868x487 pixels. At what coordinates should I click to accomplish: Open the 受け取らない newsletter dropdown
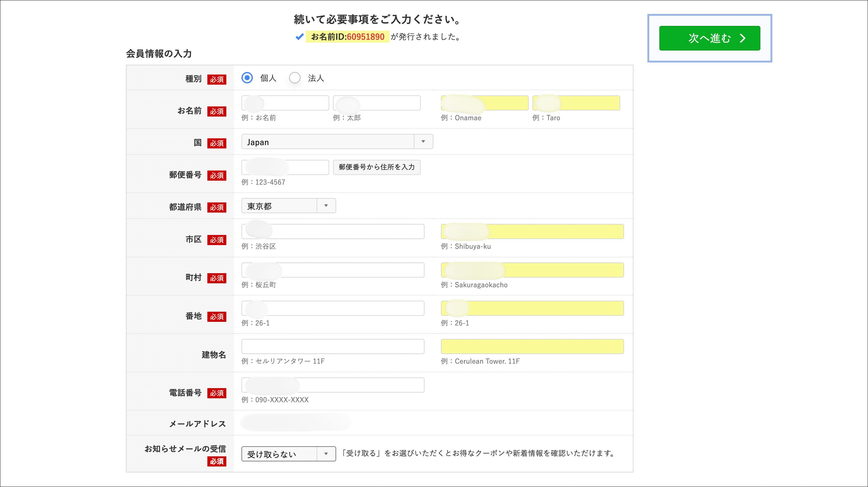tap(288, 454)
